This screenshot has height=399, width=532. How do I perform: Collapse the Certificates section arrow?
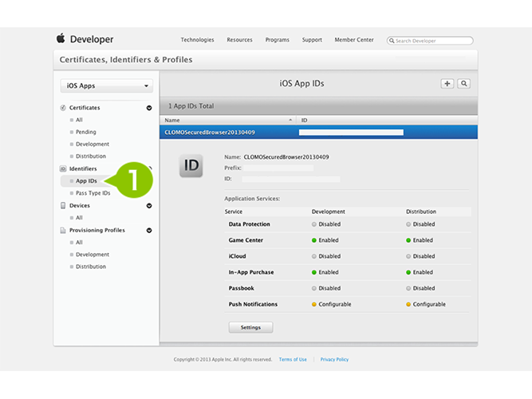tap(149, 108)
